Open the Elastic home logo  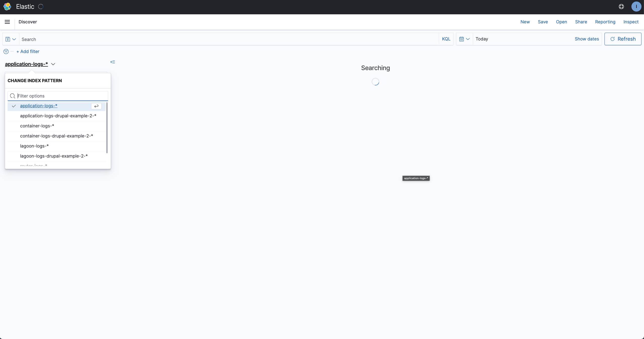[x=7, y=7]
